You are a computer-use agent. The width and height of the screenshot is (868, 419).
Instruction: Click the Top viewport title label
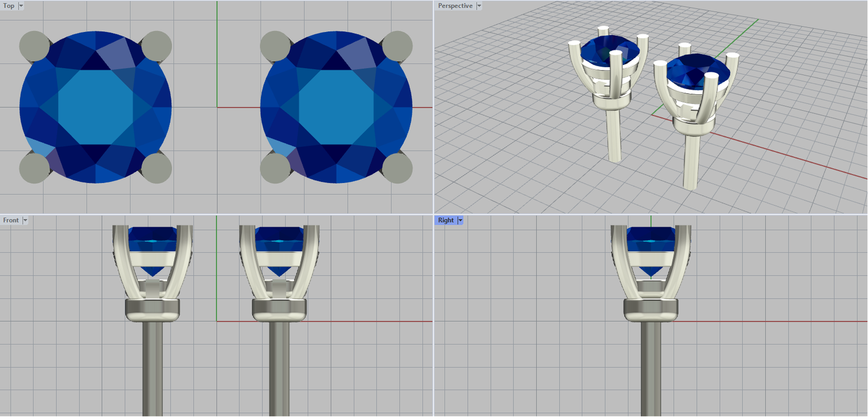9,6
